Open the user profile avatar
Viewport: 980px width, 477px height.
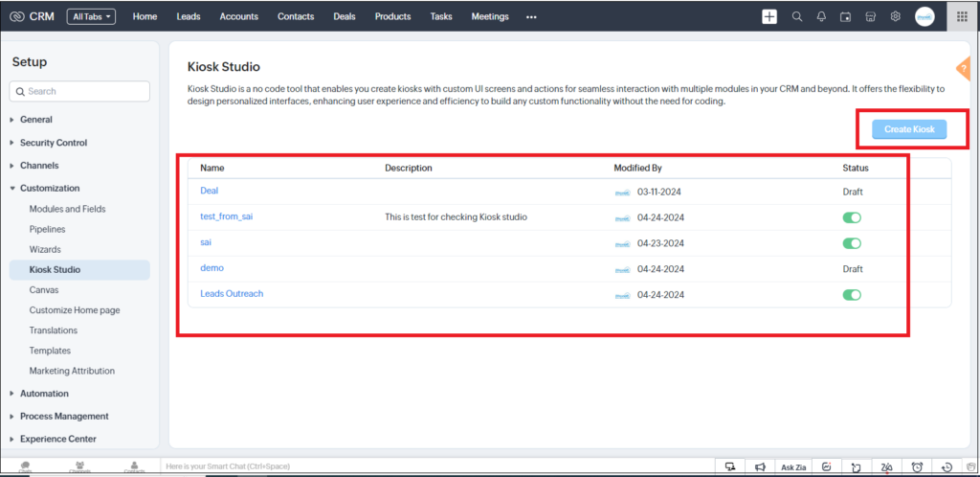pos(924,17)
